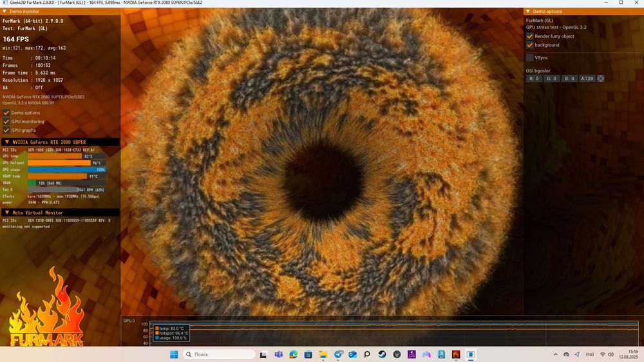The image size is (644, 362).
Task: Click the Clocks core:1620MHz line
Action: 52,196
